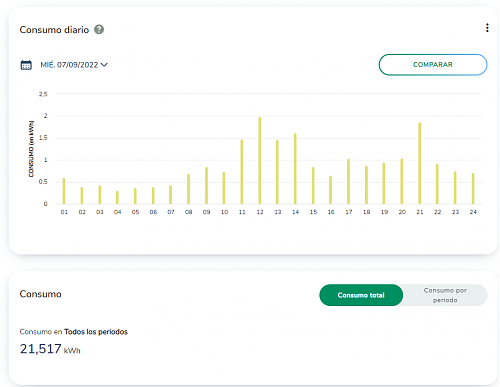The height and width of the screenshot is (387, 500).
Task: Click the hour 20 axis label
Action: (402, 212)
